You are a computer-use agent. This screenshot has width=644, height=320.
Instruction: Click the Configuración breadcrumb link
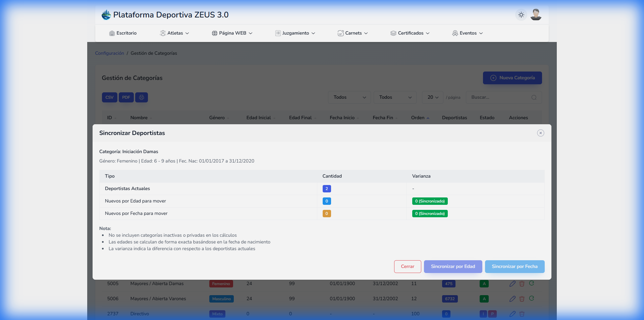click(109, 53)
